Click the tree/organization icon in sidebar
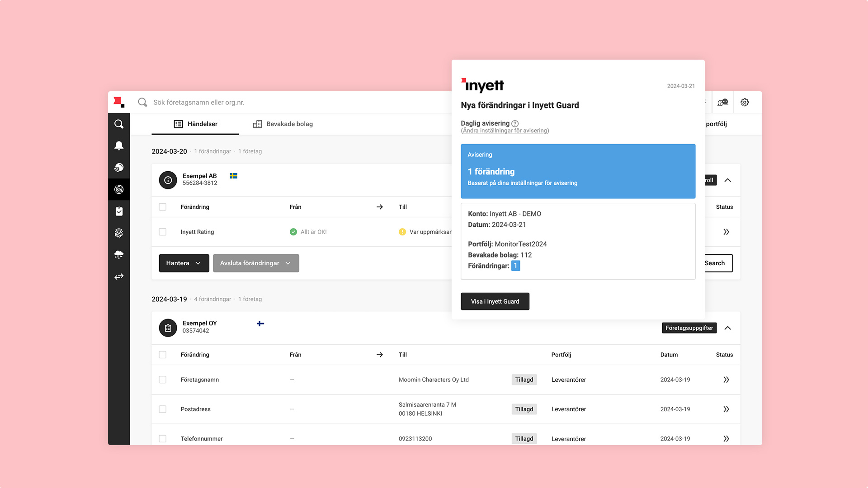 118,254
